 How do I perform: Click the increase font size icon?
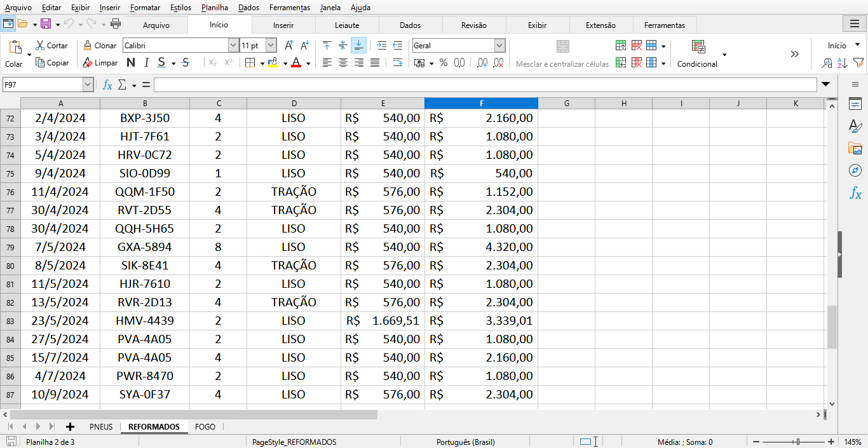[288, 46]
